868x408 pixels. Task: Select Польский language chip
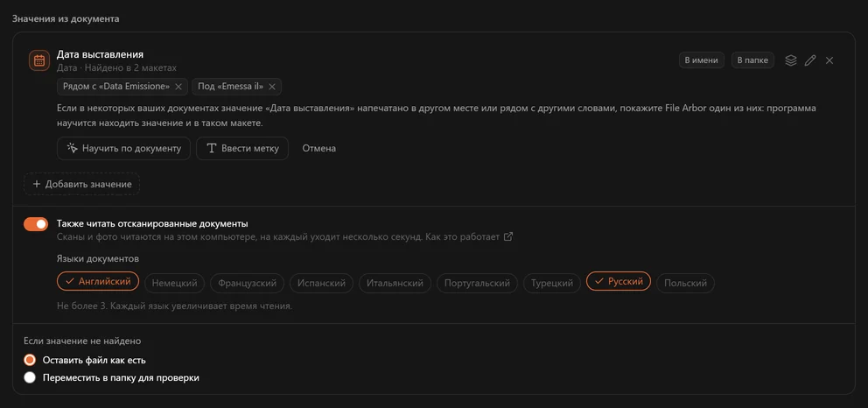(685, 283)
